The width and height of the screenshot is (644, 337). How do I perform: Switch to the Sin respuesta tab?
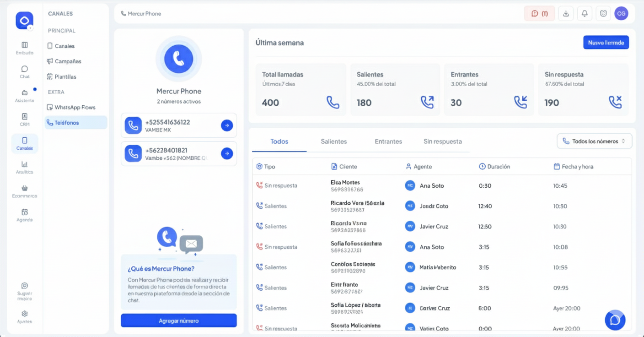(442, 141)
